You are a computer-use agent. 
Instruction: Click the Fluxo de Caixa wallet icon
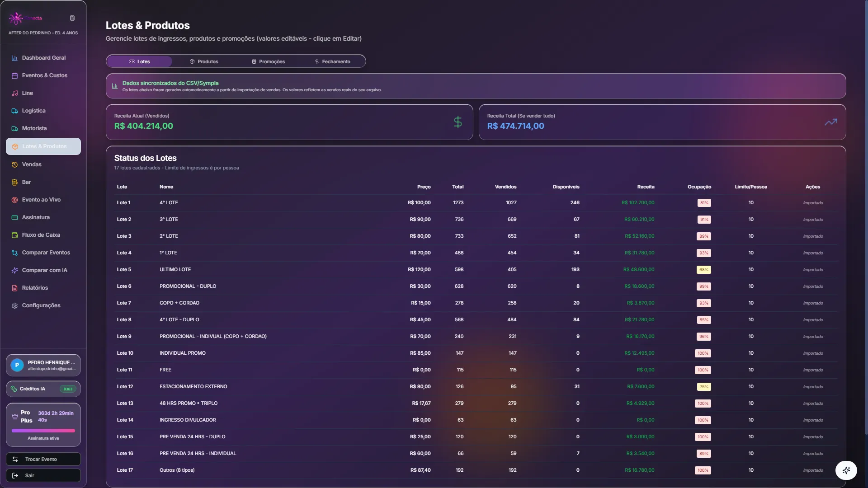(x=14, y=235)
